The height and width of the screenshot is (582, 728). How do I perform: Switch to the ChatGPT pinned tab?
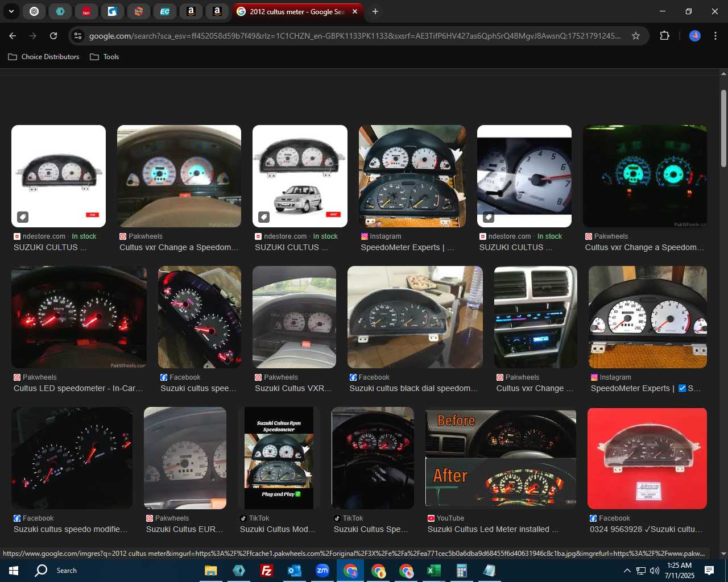click(34, 11)
